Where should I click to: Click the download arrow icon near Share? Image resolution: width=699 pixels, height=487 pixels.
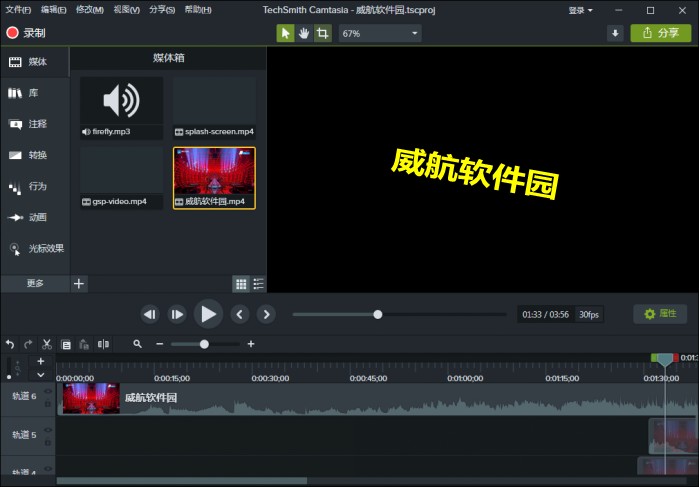[614, 33]
